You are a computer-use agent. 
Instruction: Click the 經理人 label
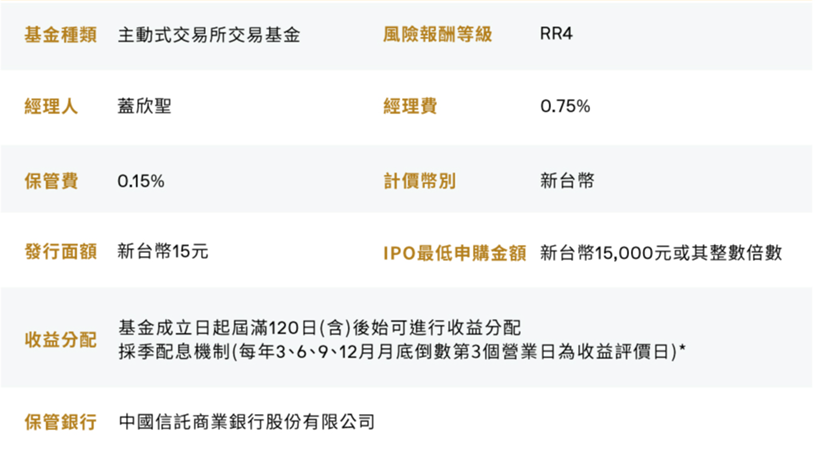[x=51, y=106]
